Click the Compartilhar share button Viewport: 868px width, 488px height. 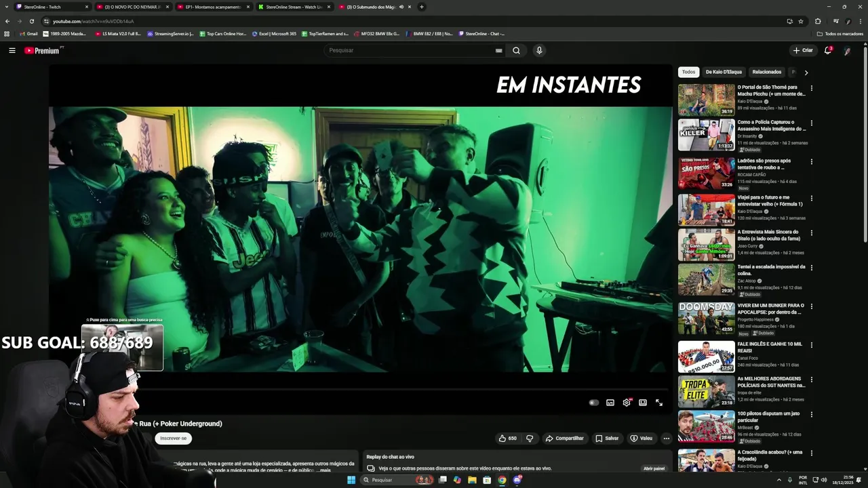point(564,438)
